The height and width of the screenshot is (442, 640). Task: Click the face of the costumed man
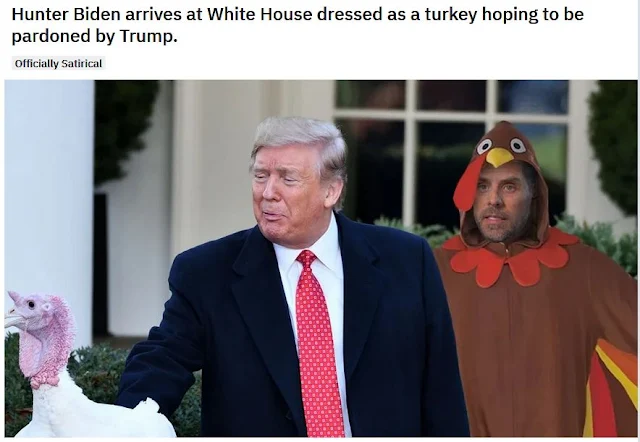coord(502,200)
